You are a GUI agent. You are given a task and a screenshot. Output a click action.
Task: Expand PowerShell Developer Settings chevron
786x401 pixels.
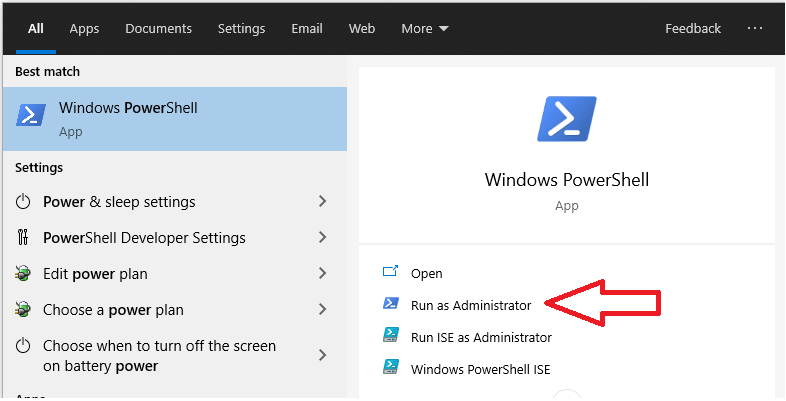pos(323,237)
